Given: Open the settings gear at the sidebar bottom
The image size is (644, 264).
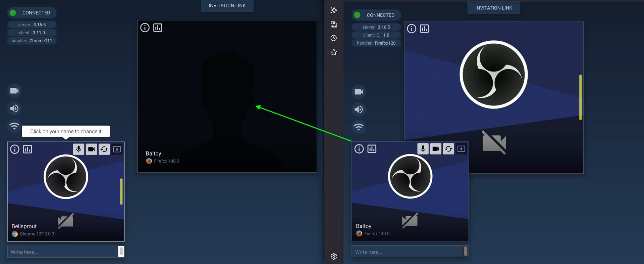Looking at the screenshot, I should (333, 256).
